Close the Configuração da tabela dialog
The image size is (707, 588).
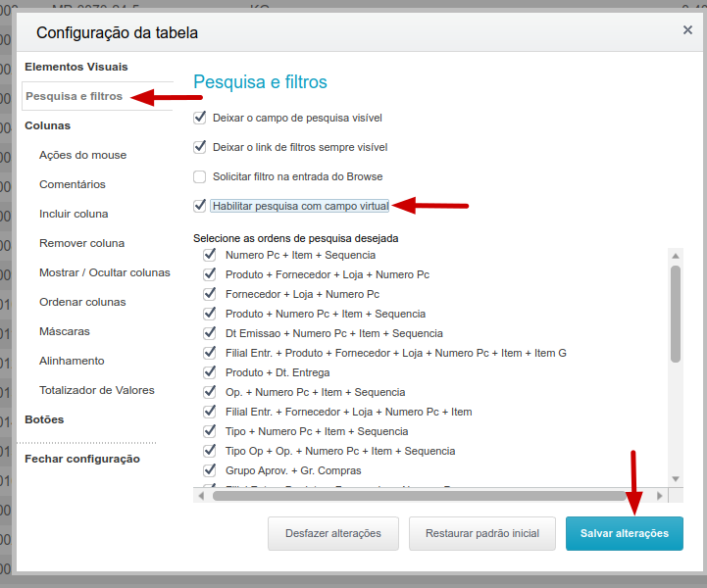click(687, 30)
